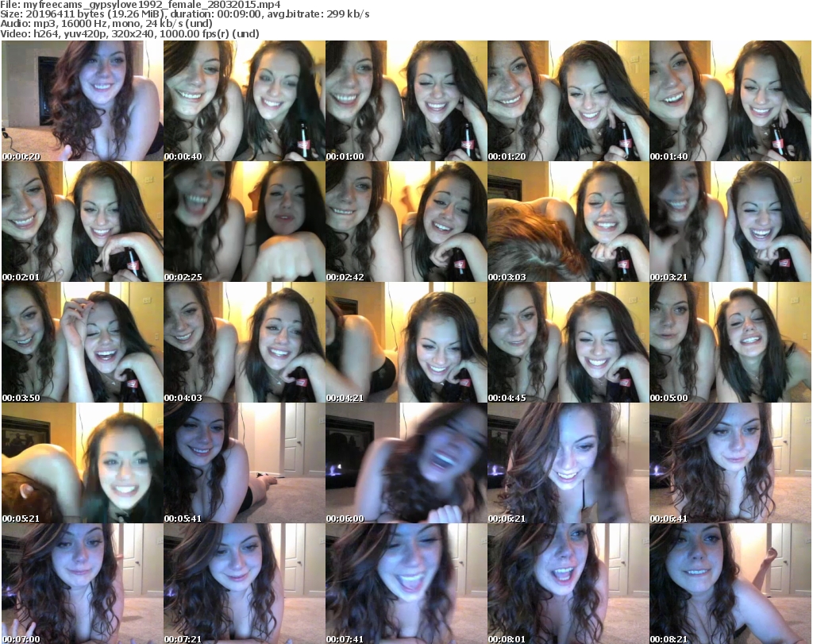This screenshot has height=644, width=813.
Task: Click the frame at 00:01:00
Action: click(406, 101)
